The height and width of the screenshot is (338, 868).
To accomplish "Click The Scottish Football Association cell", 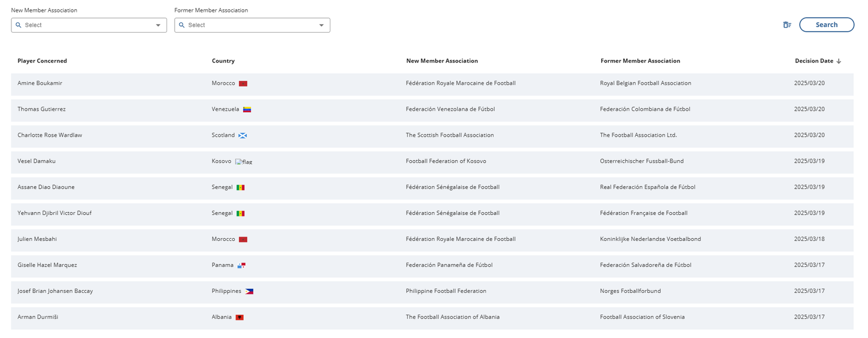I will [x=450, y=135].
